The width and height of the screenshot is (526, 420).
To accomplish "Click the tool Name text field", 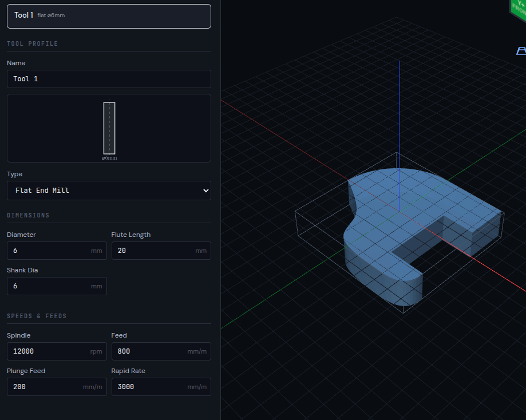I will pyautogui.click(x=109, y=79).
